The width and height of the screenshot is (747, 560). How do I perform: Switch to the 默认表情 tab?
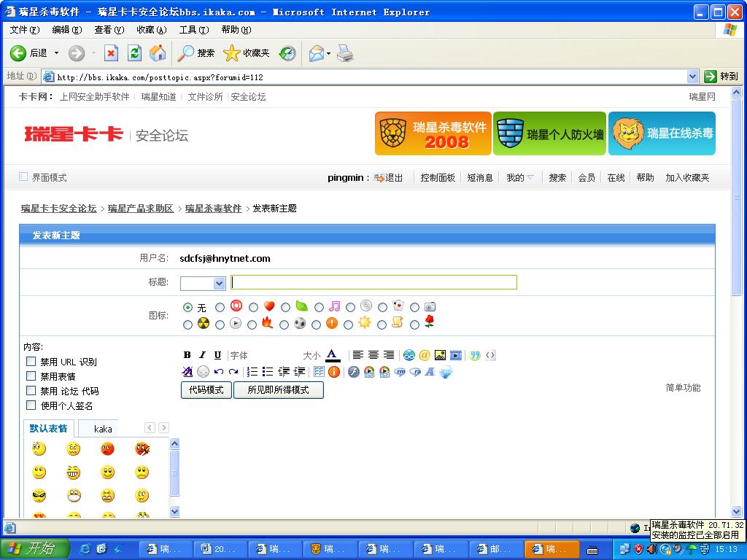click(x=49, y=428)
